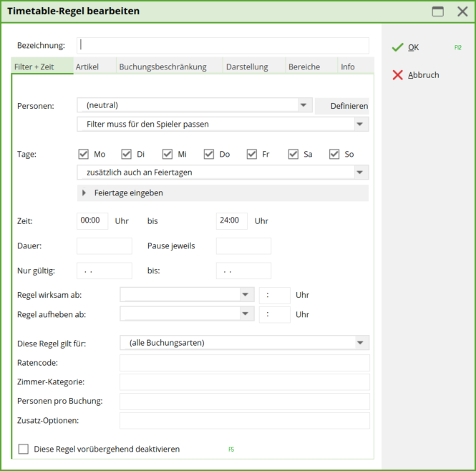Click the red X Abbruch icon
This screenshot has width=476, height=471.
coord(398,75)
